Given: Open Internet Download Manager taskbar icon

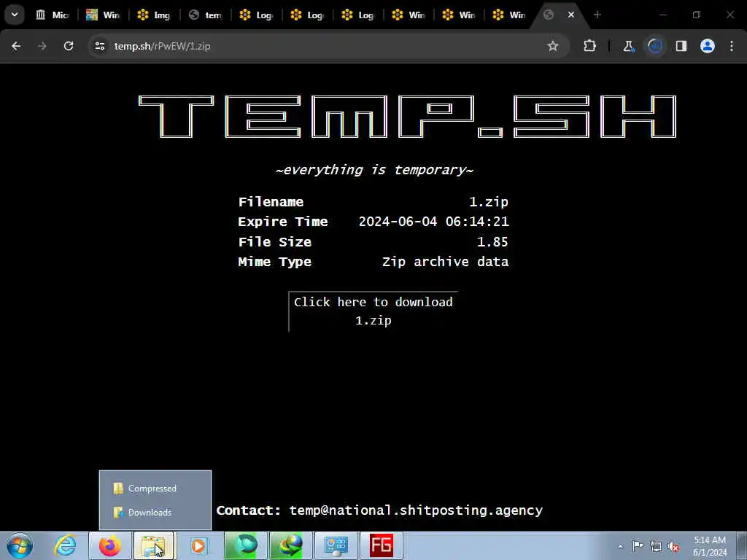Looking at the screenshot, I should pos(290,545).
